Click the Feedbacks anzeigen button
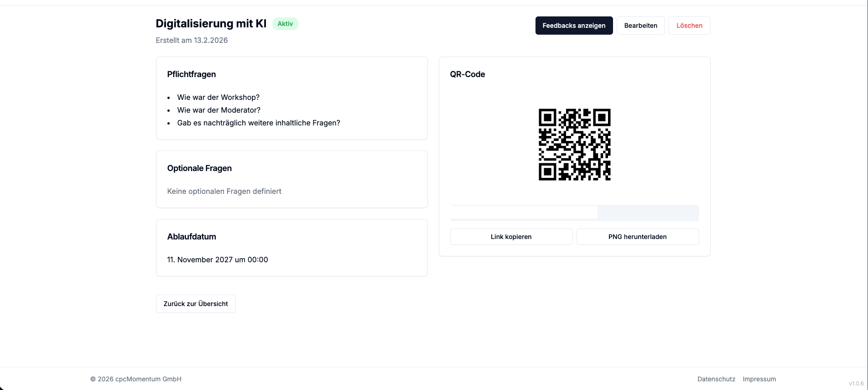 (x=574, y=26)
